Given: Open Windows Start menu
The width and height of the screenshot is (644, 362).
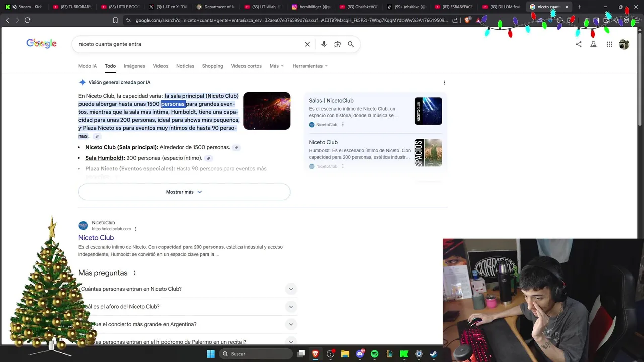Looking at the screenshot, I should [x=211, y=354].
